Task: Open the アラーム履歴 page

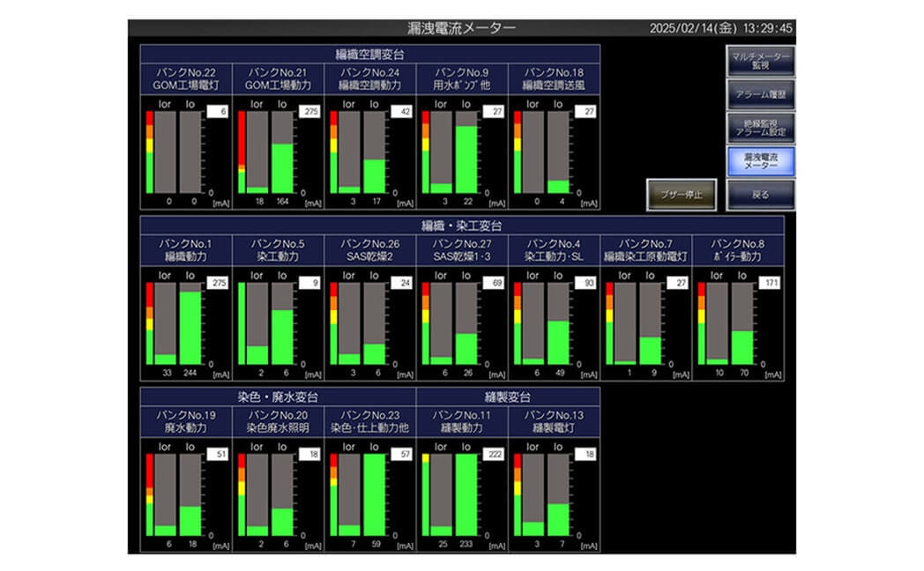Action: point(760,93)
